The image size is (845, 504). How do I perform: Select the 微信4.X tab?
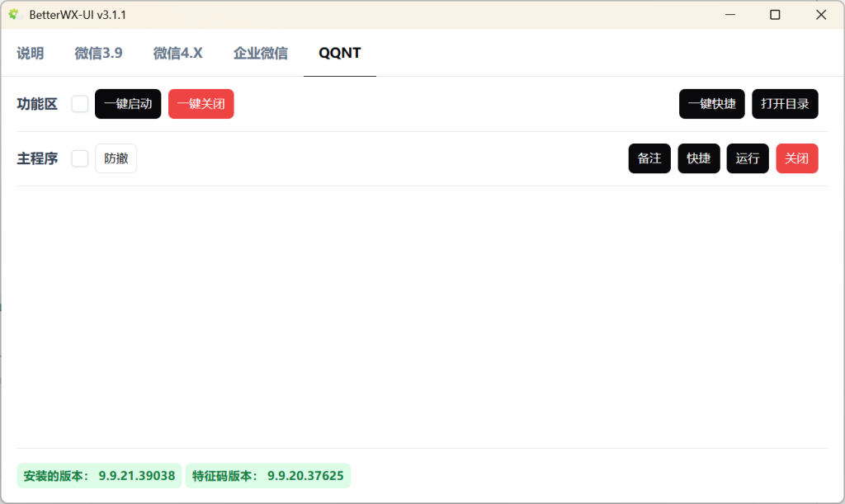click(x=177, y=53)
